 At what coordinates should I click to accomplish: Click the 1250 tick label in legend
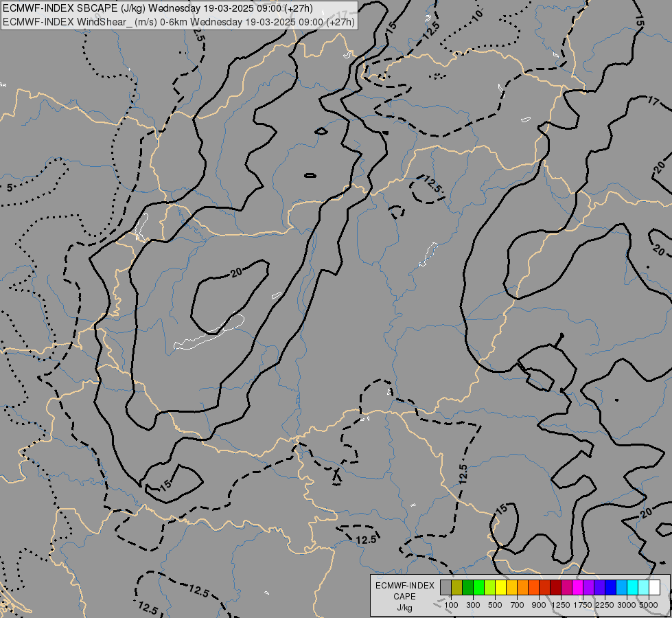(x=561, y=605)
